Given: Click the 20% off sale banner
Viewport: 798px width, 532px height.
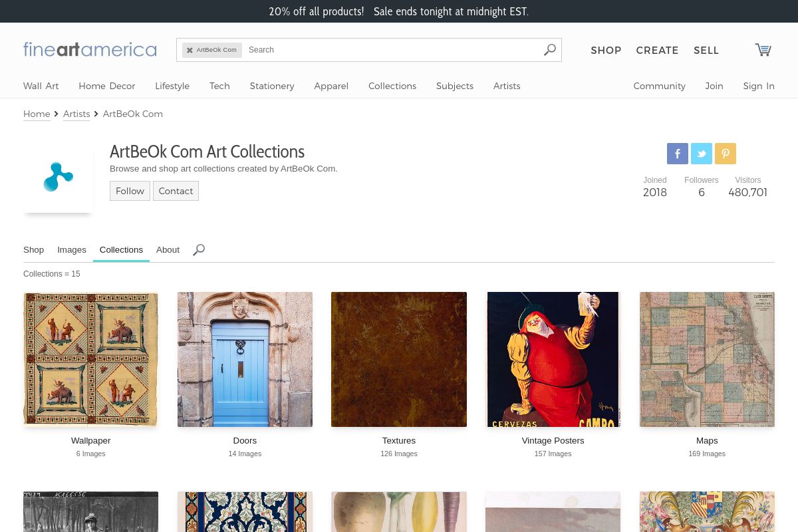Looking at the screenshot, I should (399, 11).
